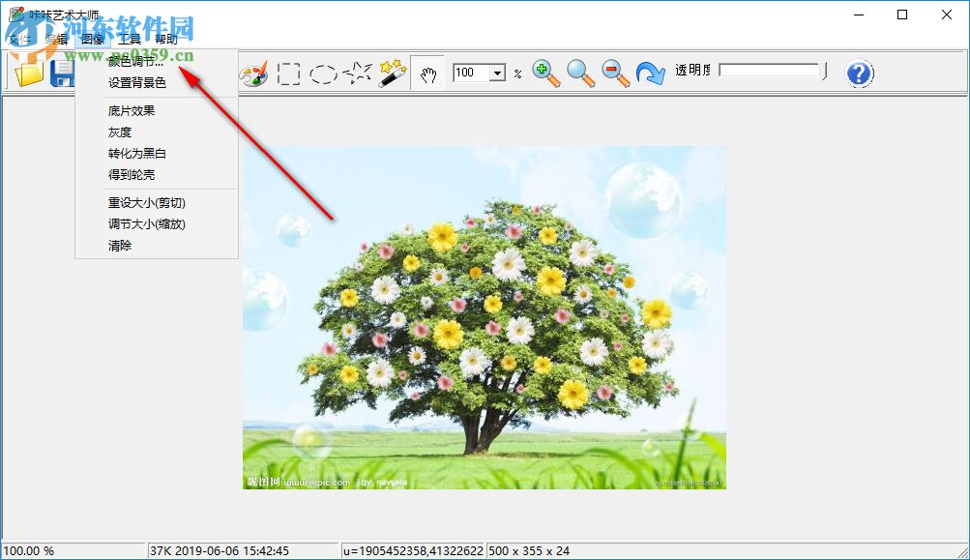The width and height of the screenshot is (970, 560).
Task: Zoom out with red minus magnifier
Action: 615,73
